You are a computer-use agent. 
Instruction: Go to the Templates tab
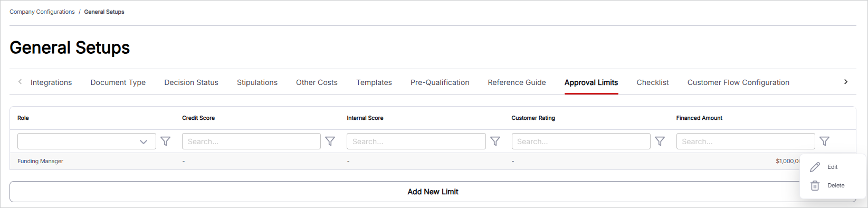coord(374,82)
